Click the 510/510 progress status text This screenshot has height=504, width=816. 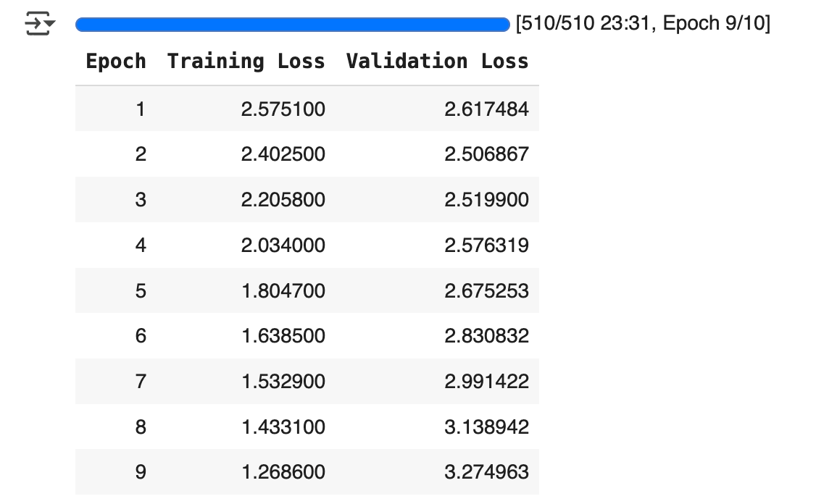(x=642, y=25)
